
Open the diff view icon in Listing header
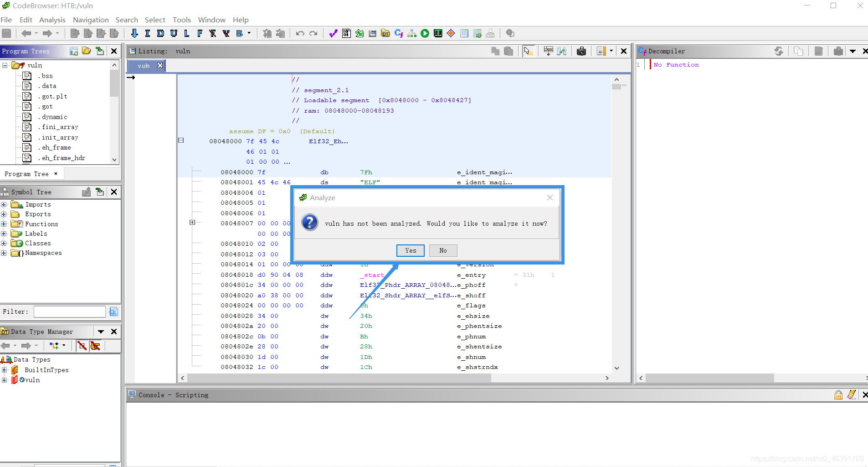point(562,51)
